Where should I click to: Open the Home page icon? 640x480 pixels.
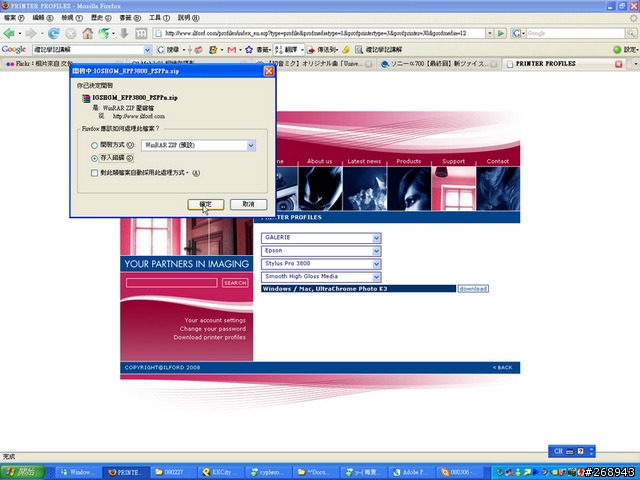click(87, 33)
